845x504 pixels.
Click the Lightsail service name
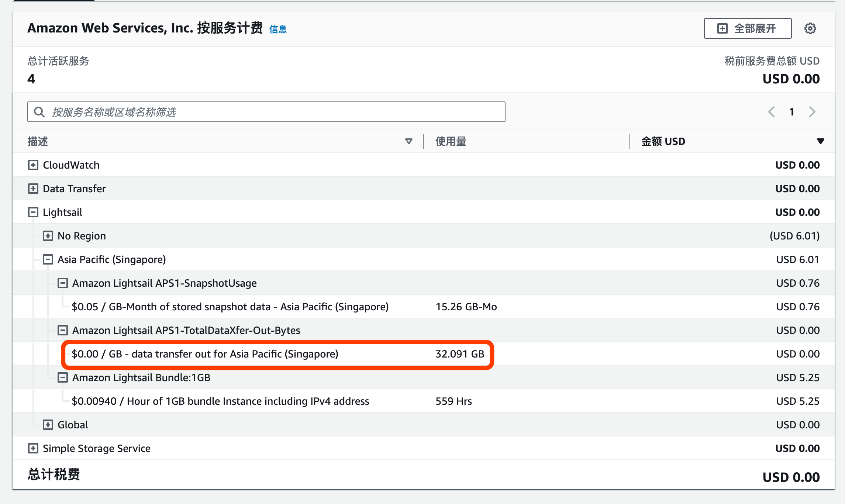[x=62, y=212]
